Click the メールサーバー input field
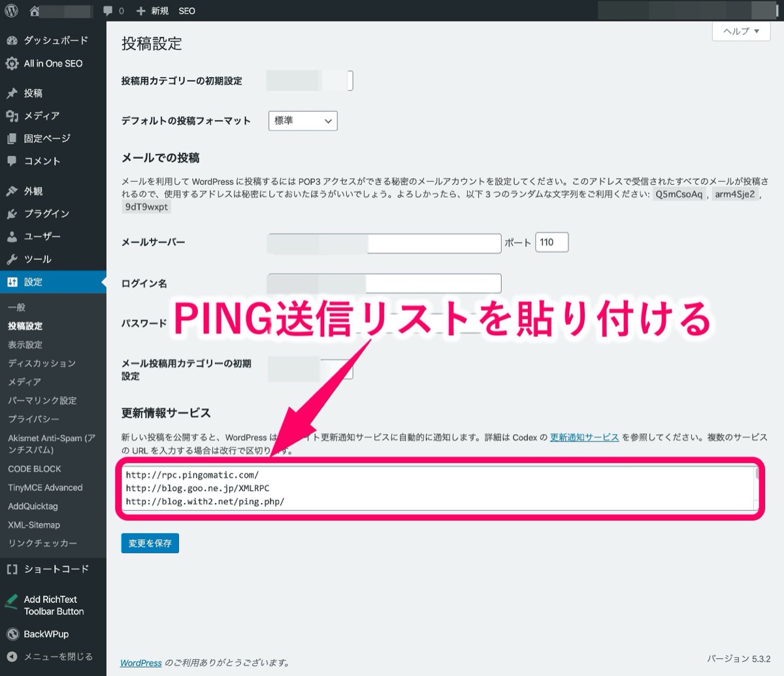The height and width of the screenshot is (676, 784). tap(385, 243)
